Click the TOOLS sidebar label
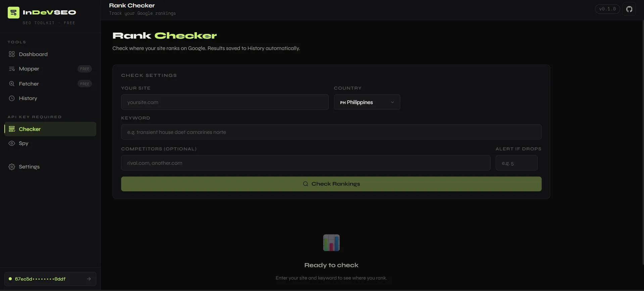The image size is (644, 291). (x=17, y=42)
